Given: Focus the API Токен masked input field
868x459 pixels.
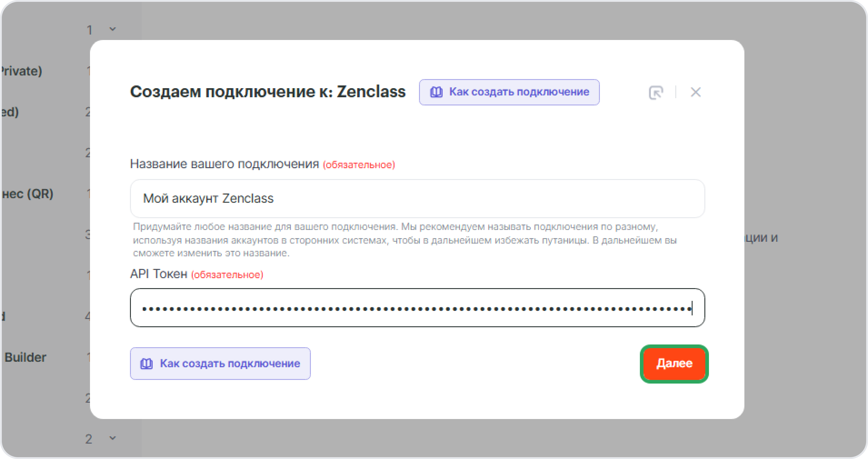Looking at the screenshot, I should tap(417, 308).
